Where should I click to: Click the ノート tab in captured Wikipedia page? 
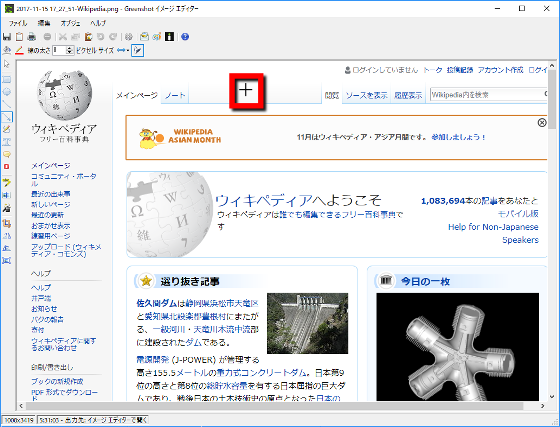pyautogui.click(x=175, y=95)
